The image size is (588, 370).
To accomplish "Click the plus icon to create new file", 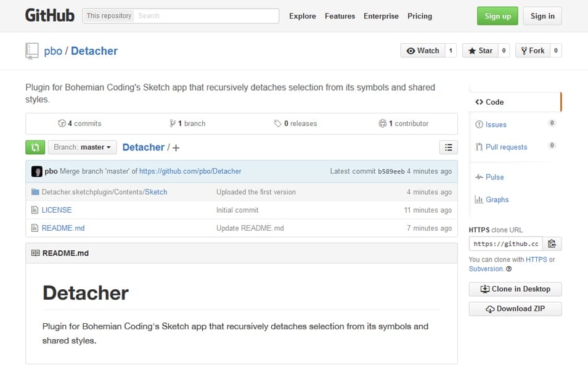I will click(x=176, y=148).
